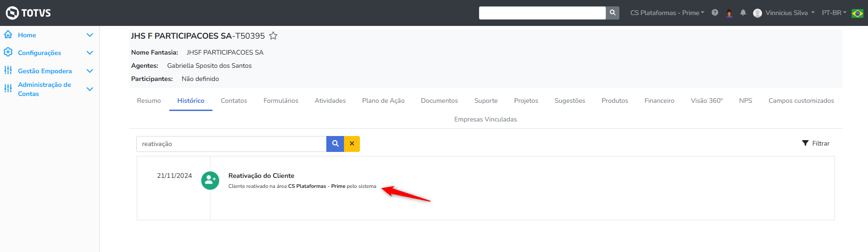Open Administração de Contas menu label

[x=45, y=89]
